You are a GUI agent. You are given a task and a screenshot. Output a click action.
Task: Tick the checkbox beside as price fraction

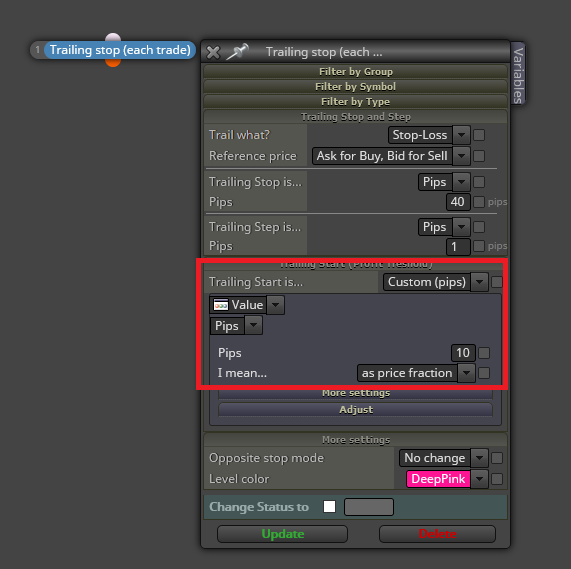pos(484,373)
